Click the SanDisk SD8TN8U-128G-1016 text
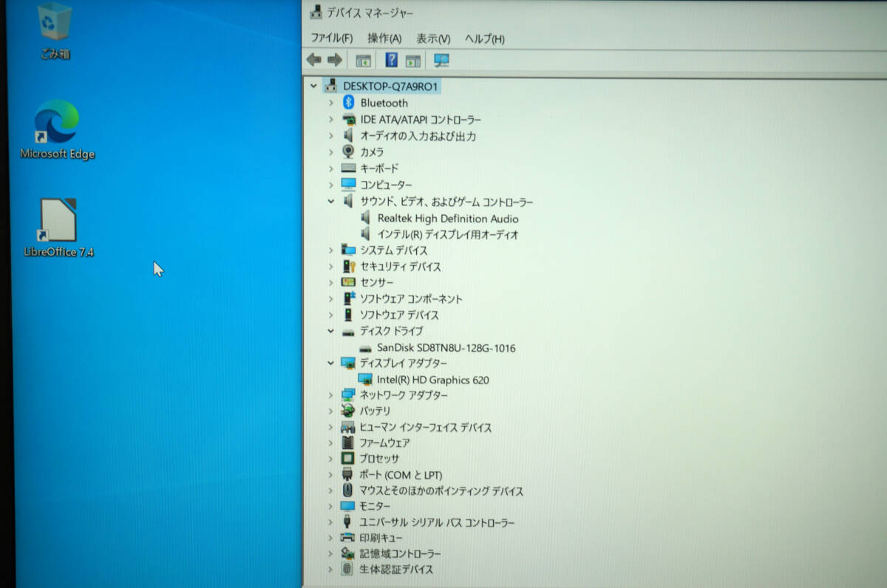This screenshot has width=887, height=588. 446,348
